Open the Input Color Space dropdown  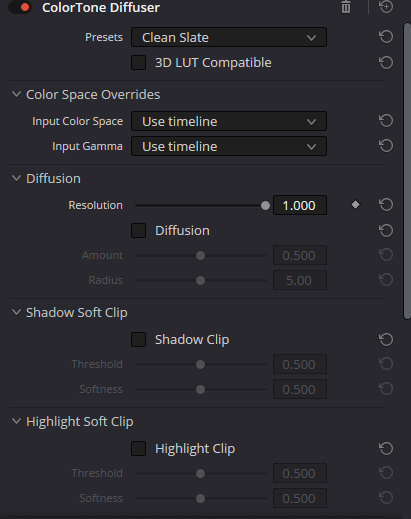[x=229, y=121]
